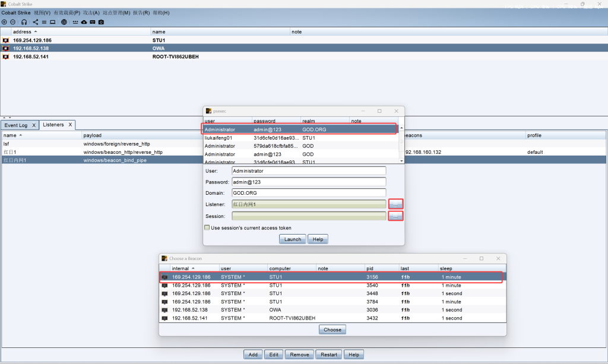The image size is (608, 364).
Task: Open session chooser with ... button
Action: [395, 216]
